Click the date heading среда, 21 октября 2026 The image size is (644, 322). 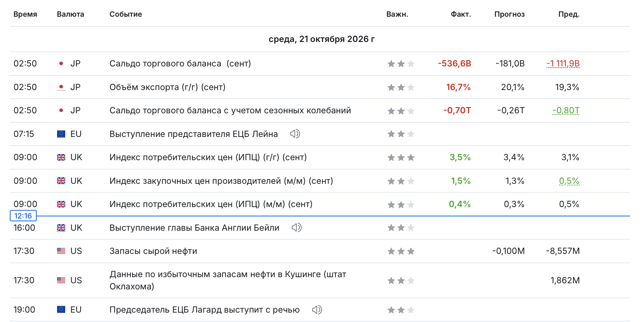click(x=322, y=39)
